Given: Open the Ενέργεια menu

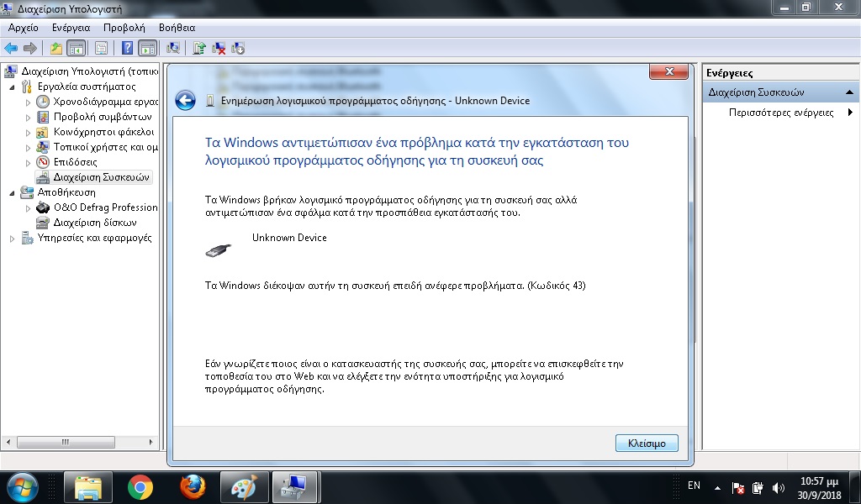Looking at the screenshot, I should (71, 28).
